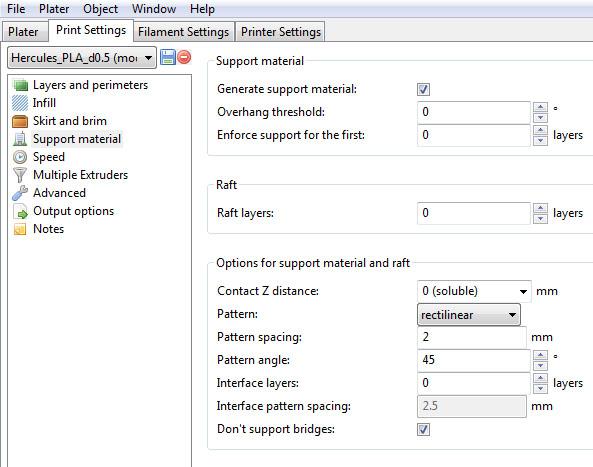Select the Infill hatched icon
The height and width of the screenshot is (467, 593).
(20, 103)
